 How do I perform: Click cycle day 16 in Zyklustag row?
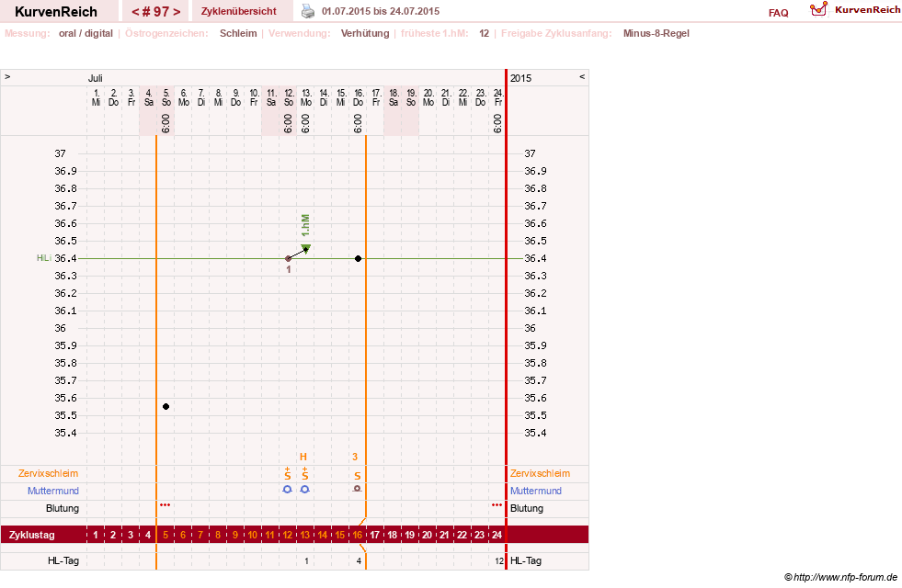tap(358, 535)
